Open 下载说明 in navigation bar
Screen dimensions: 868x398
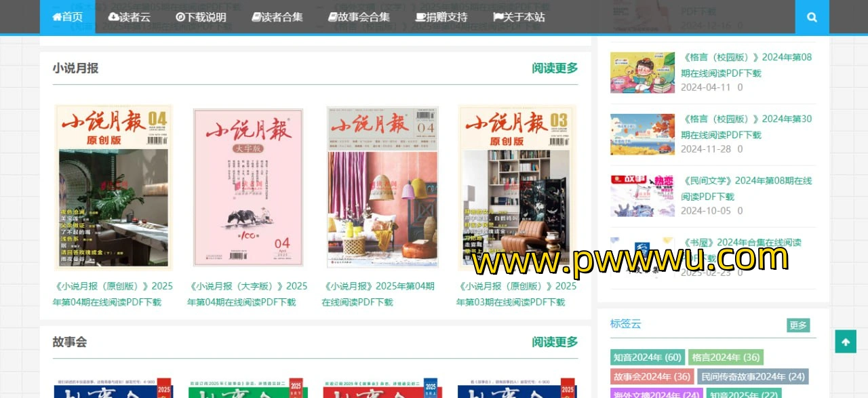(x=201, y=17)
